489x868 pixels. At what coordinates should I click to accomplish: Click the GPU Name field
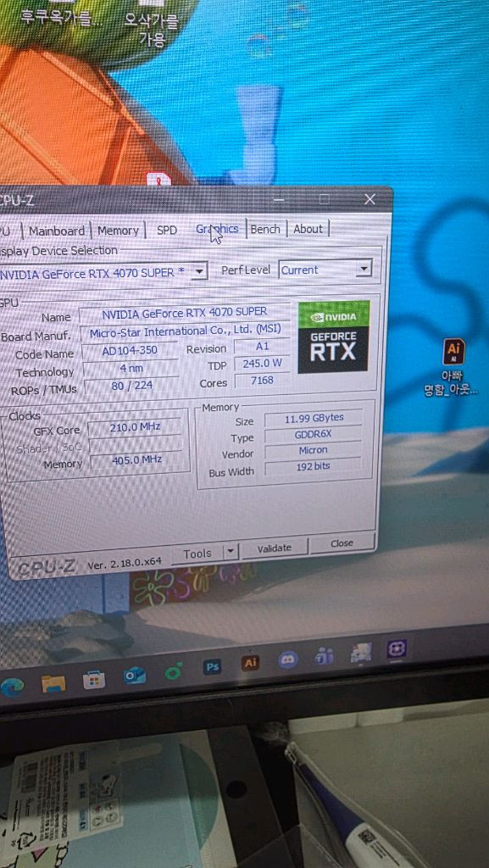click(185, 313)
